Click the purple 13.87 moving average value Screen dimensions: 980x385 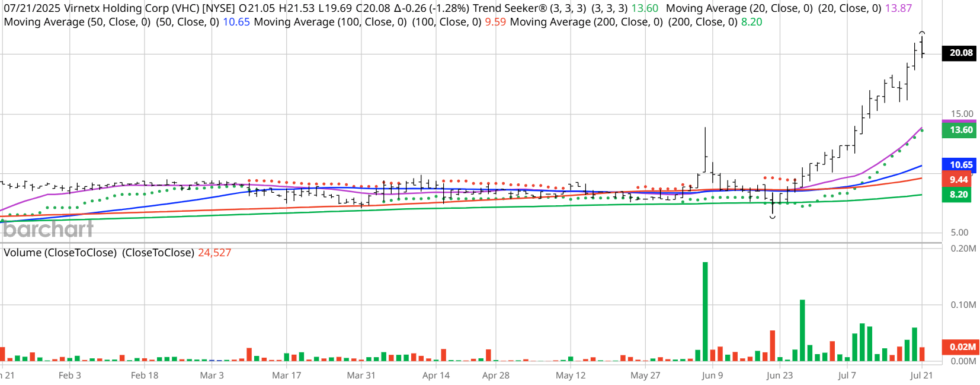coord(898,8)
